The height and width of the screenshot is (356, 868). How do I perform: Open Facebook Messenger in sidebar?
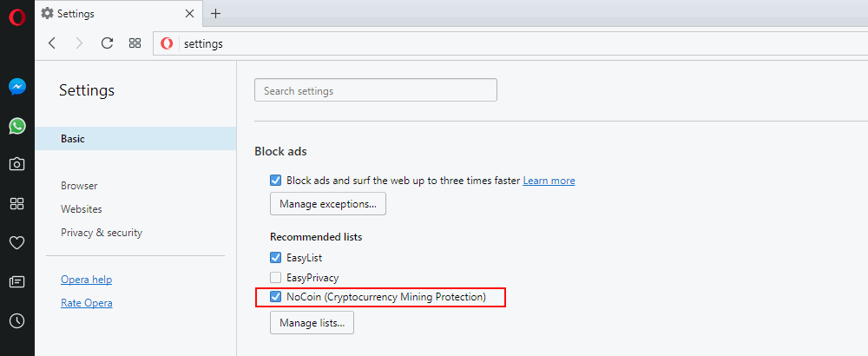tap(16, 87)
